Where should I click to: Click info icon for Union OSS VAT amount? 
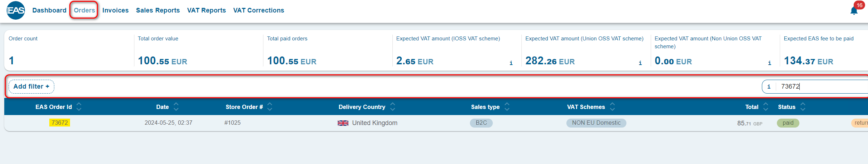point(640,63)
